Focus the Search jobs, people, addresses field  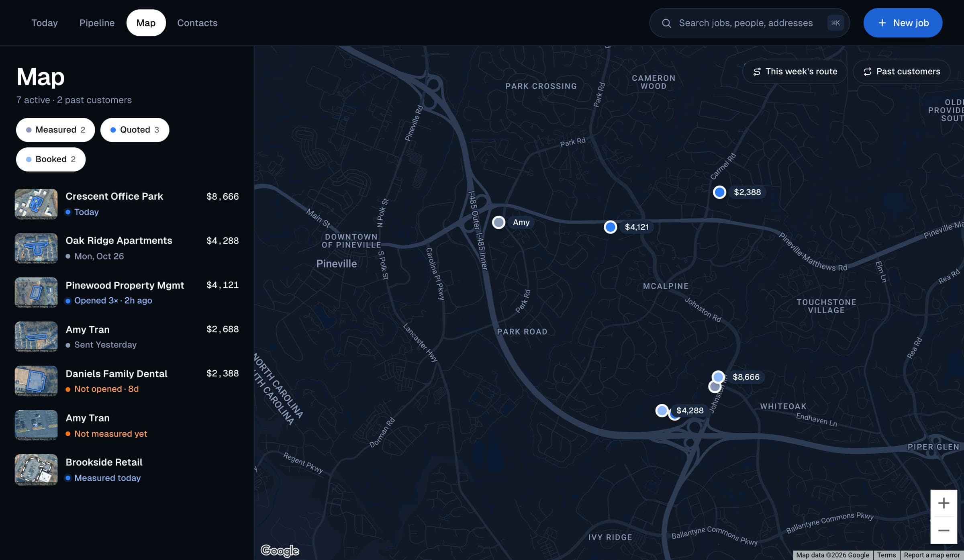[x=749, y=23]
